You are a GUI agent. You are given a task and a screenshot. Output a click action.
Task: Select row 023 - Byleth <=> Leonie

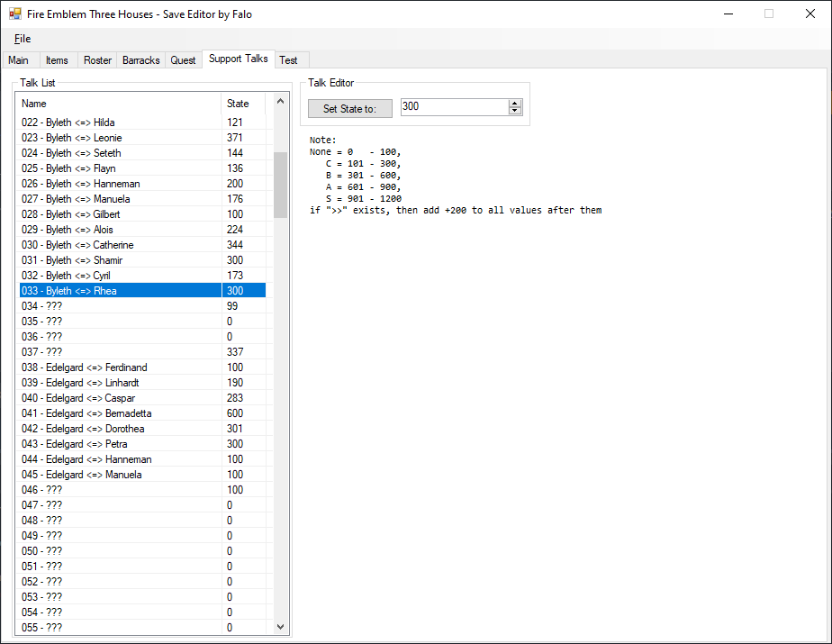coord(143,138)
